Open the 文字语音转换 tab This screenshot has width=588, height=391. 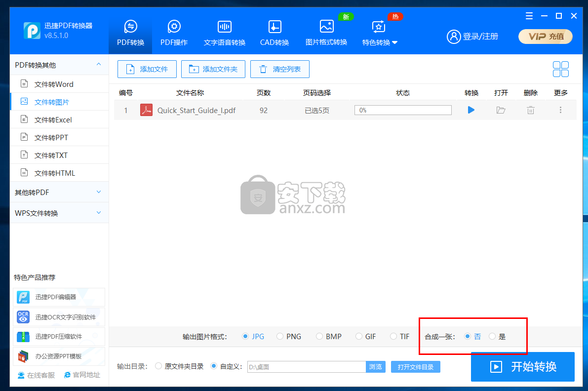224,34
